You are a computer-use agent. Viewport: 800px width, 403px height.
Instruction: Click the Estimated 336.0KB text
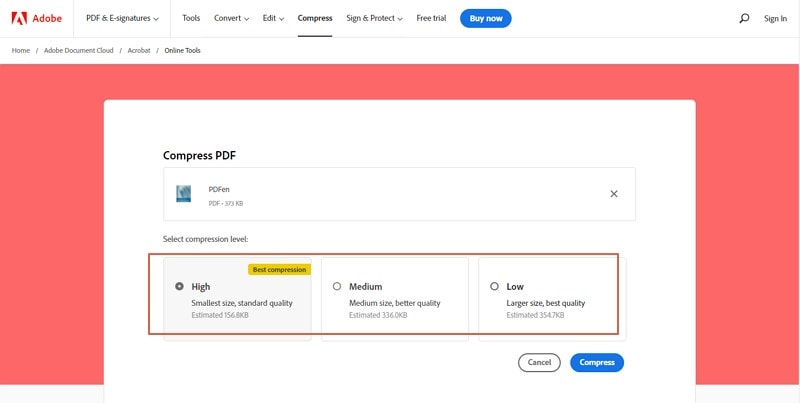(378, 315)
